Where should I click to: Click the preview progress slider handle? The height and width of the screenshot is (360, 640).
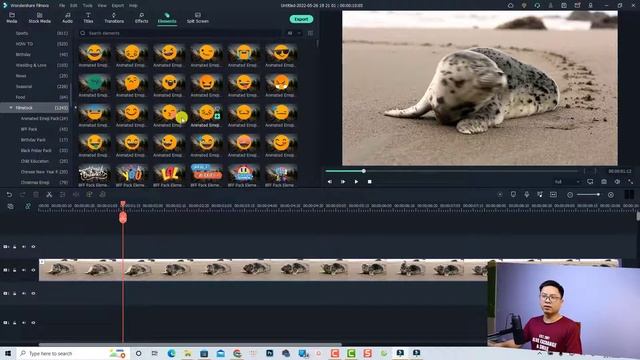pos(363,171)
